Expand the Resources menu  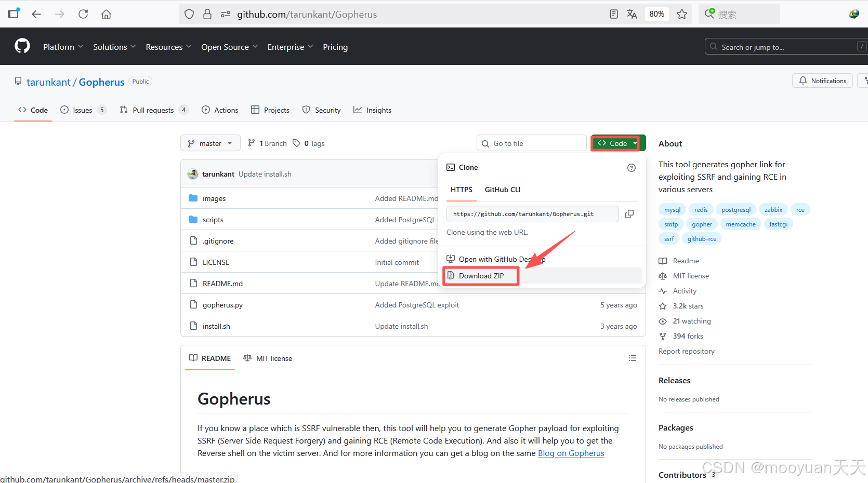(x=168, y=47)
